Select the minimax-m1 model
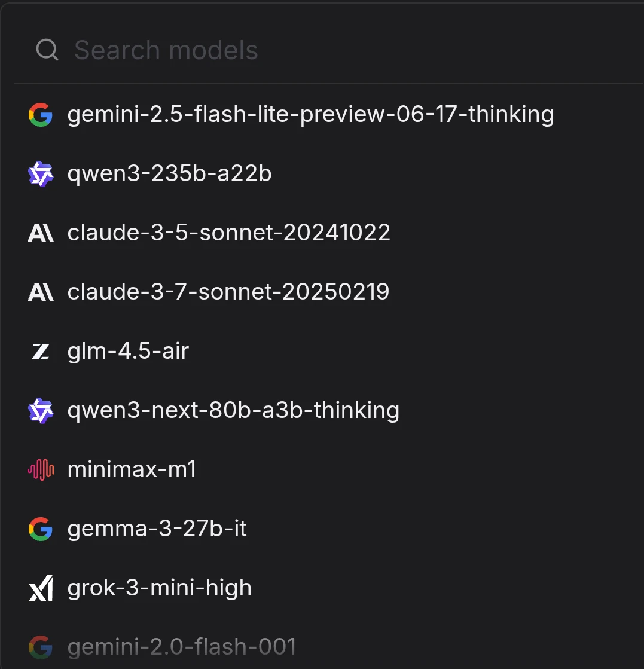 [132, 470]
